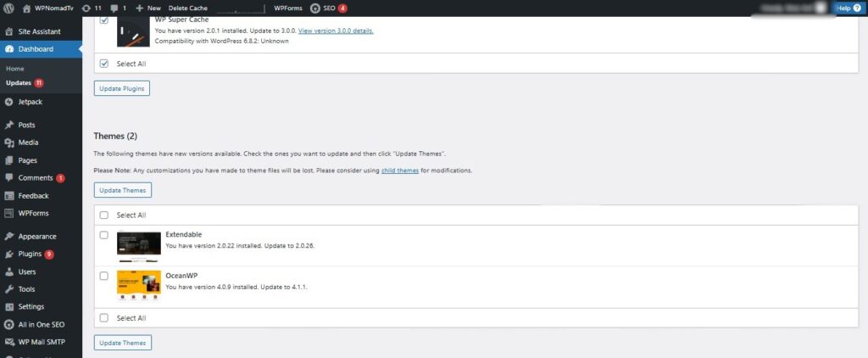Viewport: 868px width, 358px height.
Task: Click the Site Assistant sidebar icon
Action: click(x=8, y=31)
